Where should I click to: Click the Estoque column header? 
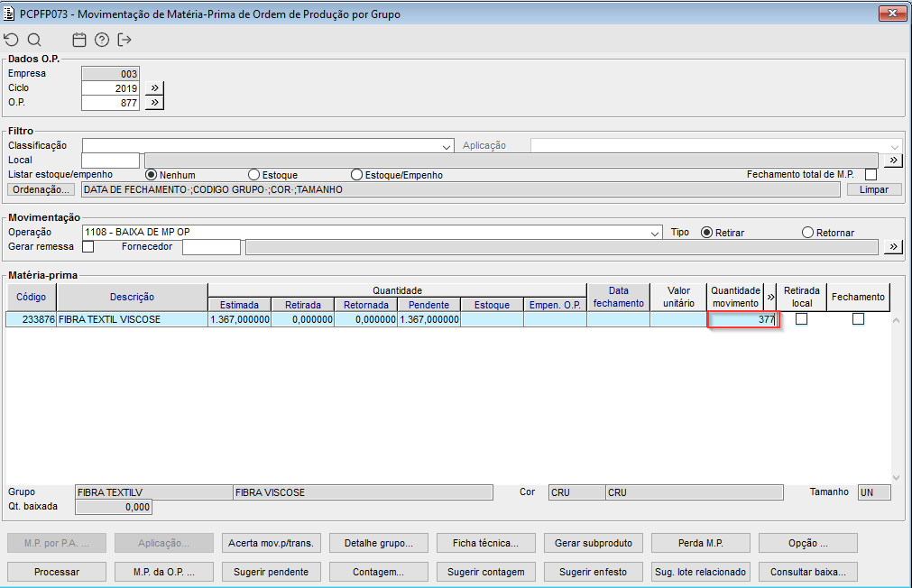[x=492, y=304]
